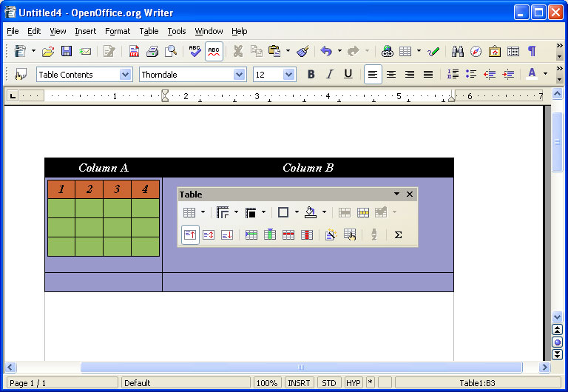Toggle AutoSpellcheck on the toolbar

(x=214, y=51)
